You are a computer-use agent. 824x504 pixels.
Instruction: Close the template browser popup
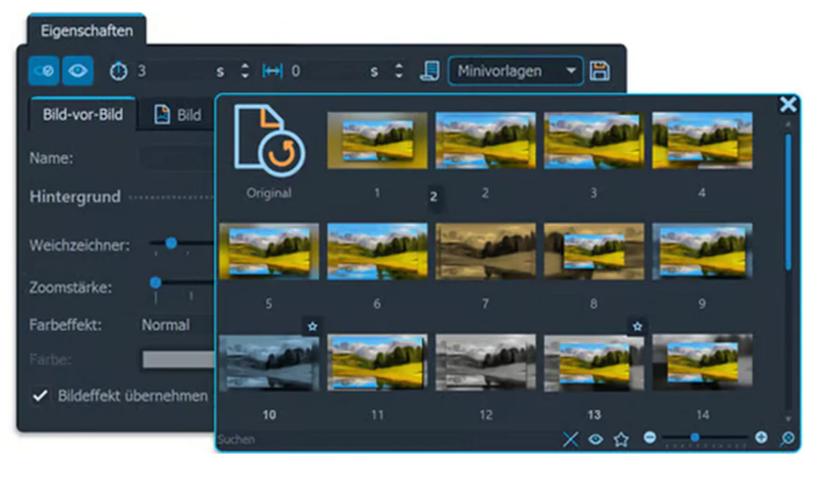pyautogui.click(x=788, y=104)
